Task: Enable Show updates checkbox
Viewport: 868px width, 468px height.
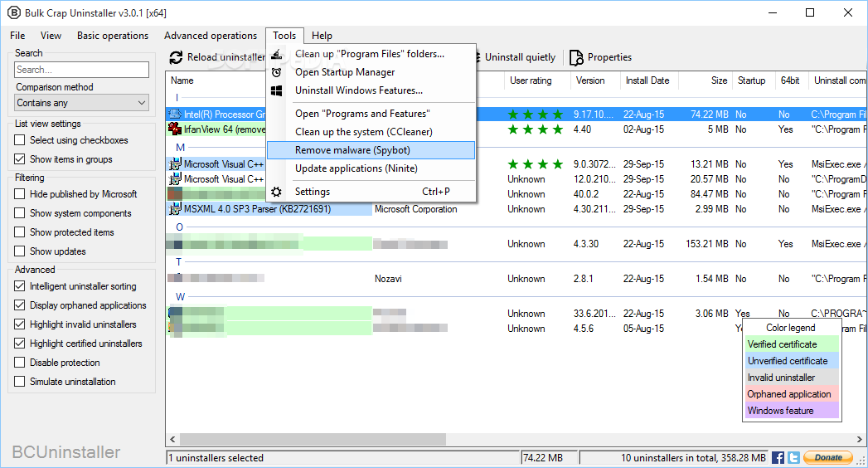Action: point(19,251)
